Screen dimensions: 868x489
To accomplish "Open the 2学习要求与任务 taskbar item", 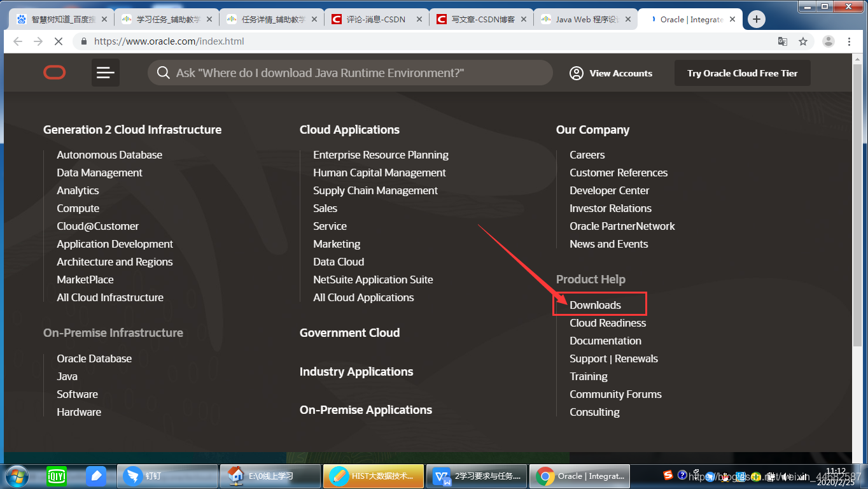I will click(476, 476).
